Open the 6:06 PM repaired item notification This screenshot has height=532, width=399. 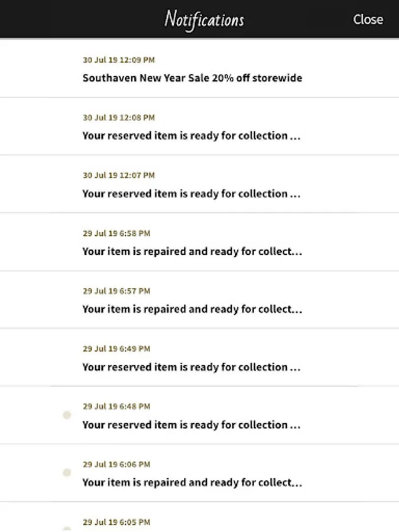[x=192, y=482]
